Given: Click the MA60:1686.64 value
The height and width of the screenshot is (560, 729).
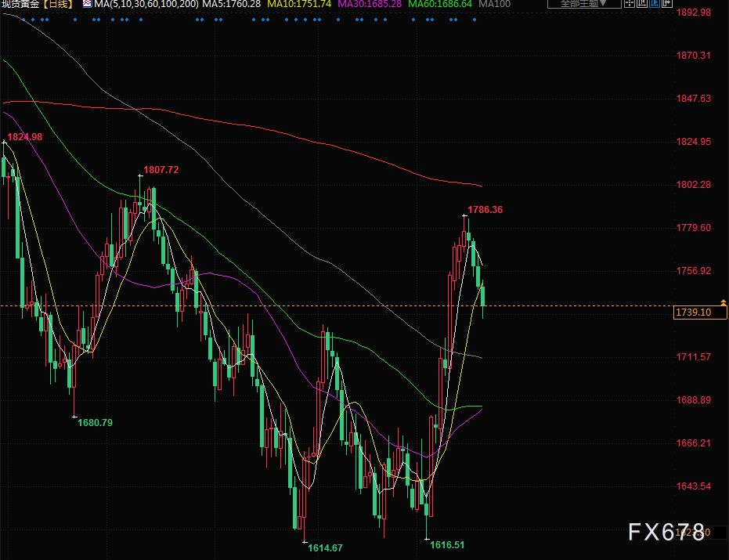Looking at the screenshot, I should (x=440, y=4).
